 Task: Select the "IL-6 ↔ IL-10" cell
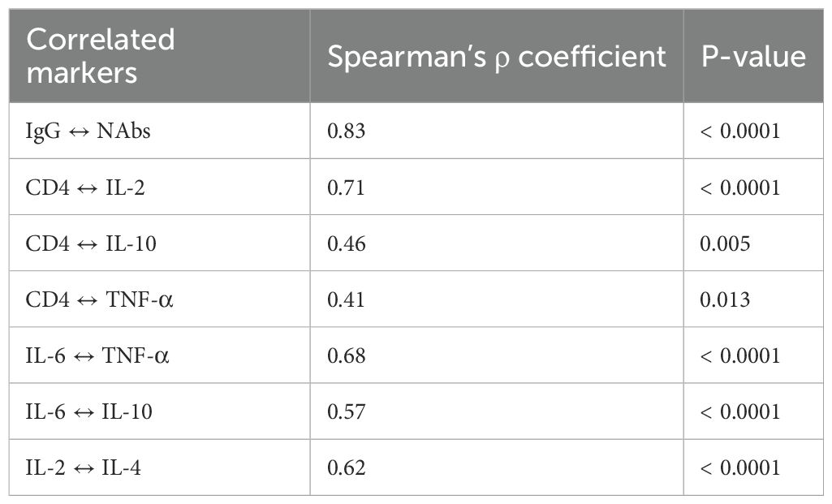tap(89, 411)
